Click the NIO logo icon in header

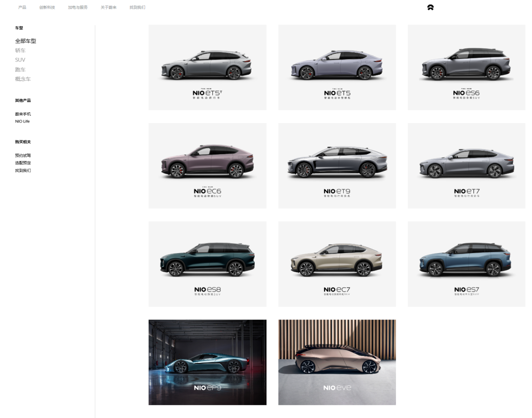click(430, 7)
